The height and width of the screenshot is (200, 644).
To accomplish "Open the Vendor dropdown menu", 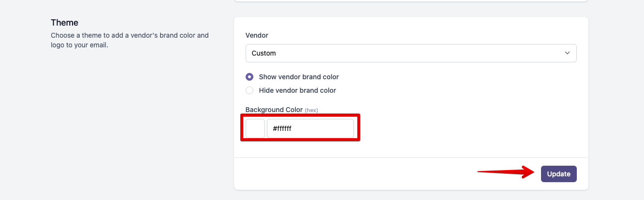I will tap(410, 53).
